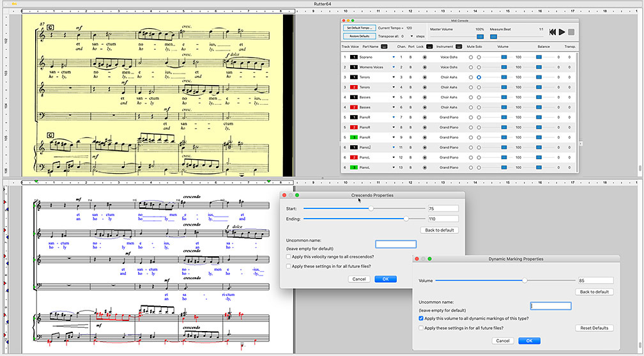
Task: Click the voice badge of Womens Voices track
Action: [x=354, y=67]
